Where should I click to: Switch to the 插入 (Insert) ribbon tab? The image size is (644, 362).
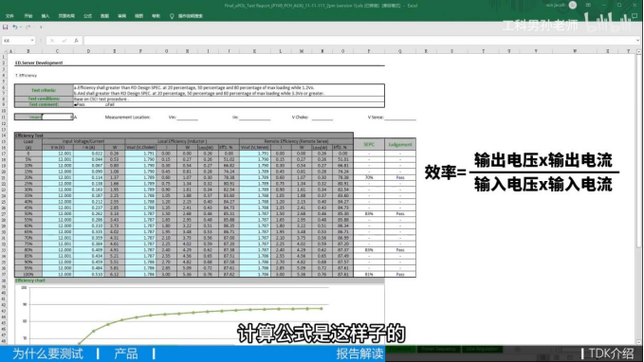[x=46, y=16]
